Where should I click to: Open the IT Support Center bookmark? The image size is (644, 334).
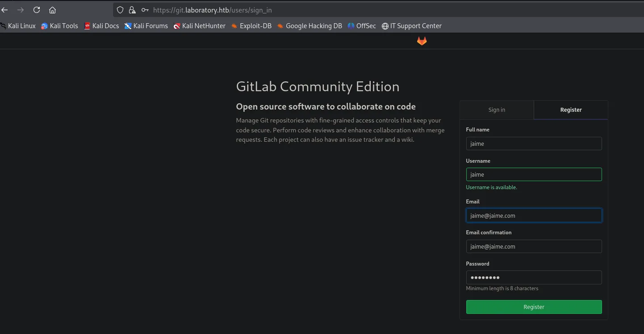pos(411,26)
